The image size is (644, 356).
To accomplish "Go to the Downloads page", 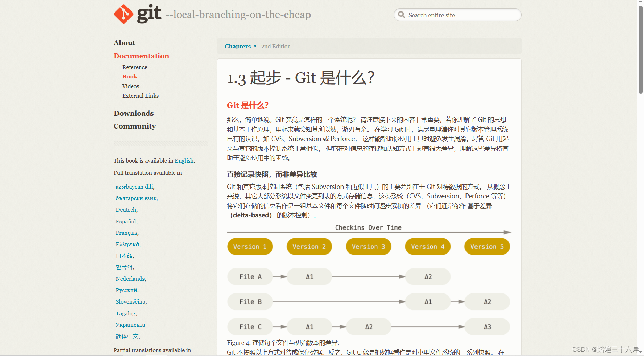I will click(x=133, y=113).
